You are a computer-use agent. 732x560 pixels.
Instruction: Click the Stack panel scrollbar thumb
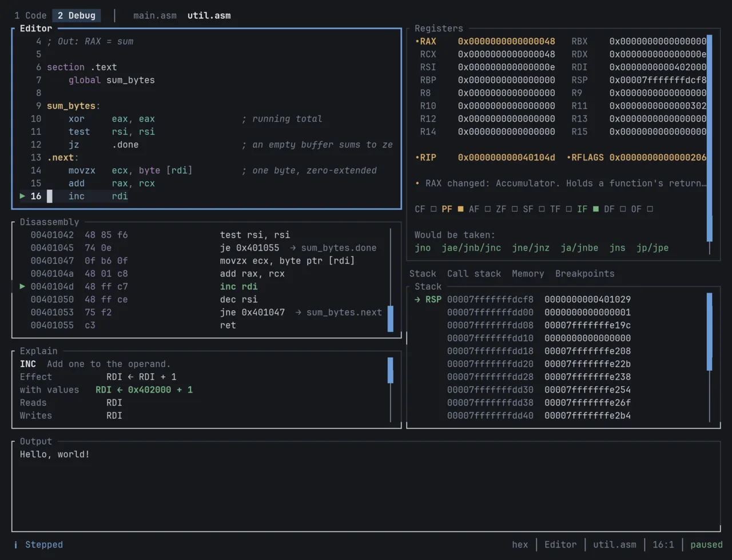point(710,331)
